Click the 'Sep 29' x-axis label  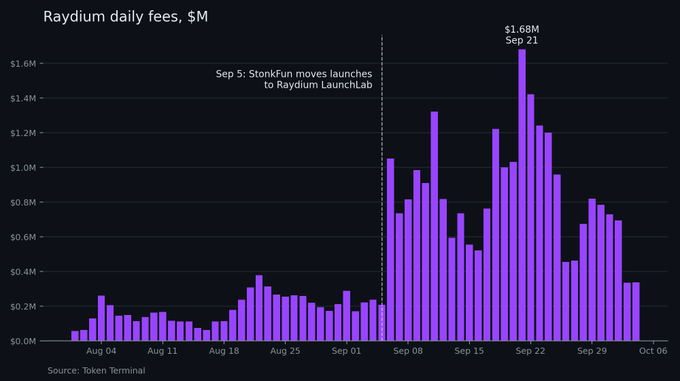point(592,351)
